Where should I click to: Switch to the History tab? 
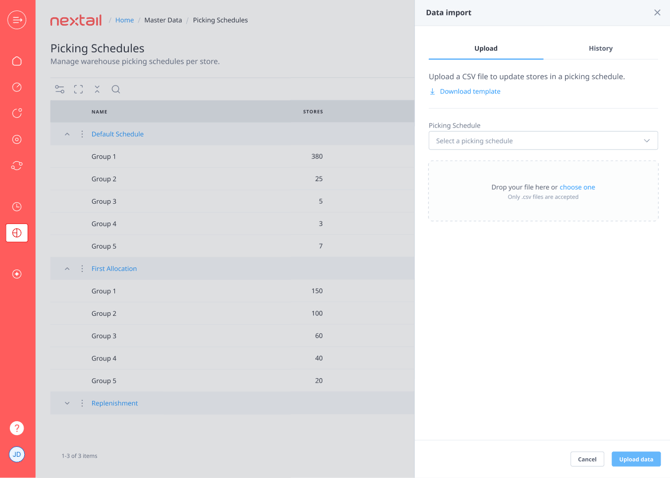600,48
